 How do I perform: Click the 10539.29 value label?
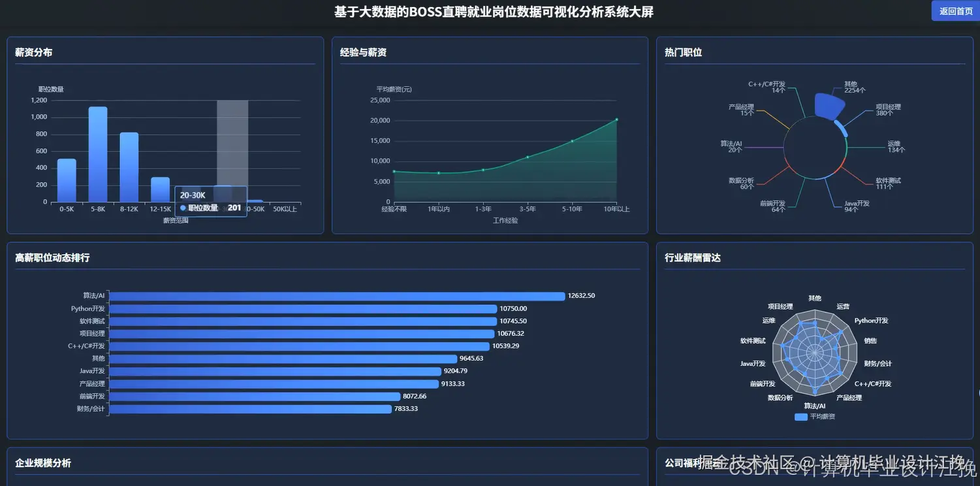[506, 346]
